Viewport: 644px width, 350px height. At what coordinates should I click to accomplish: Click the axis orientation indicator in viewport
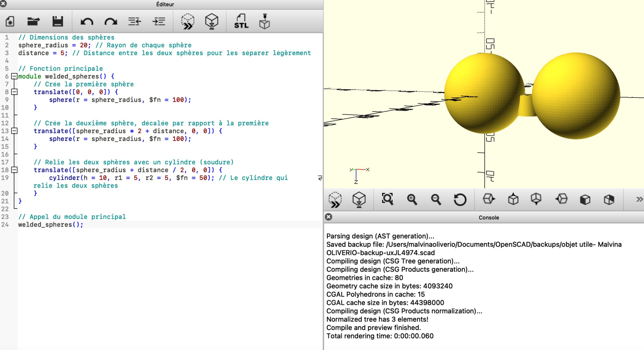[359, 175]
